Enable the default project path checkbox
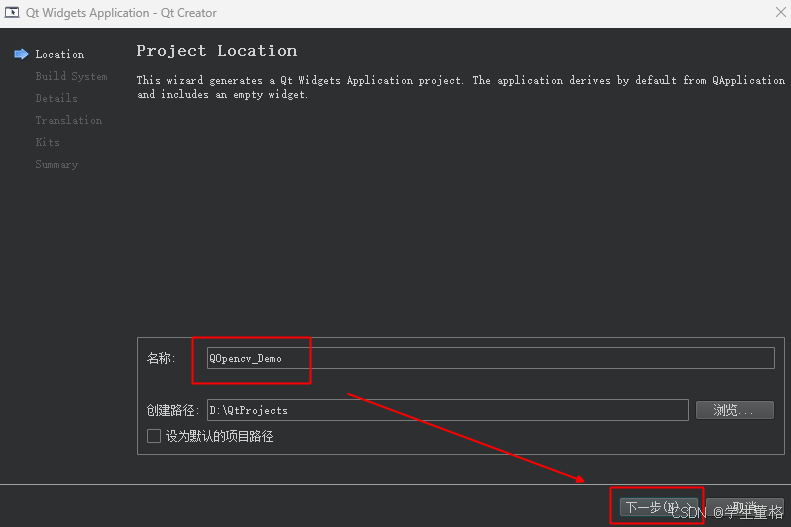This screenshot has width=791, height=527. (154, 436)
